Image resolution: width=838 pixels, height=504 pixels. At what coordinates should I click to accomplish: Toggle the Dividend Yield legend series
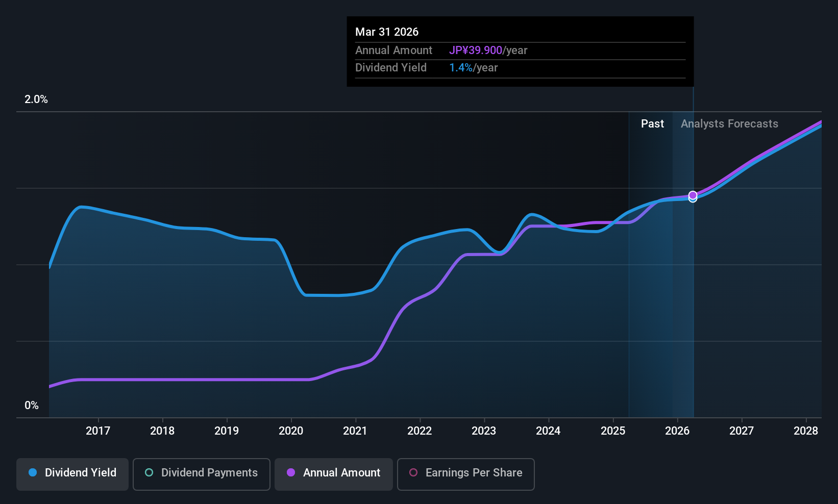pos(72,474)
